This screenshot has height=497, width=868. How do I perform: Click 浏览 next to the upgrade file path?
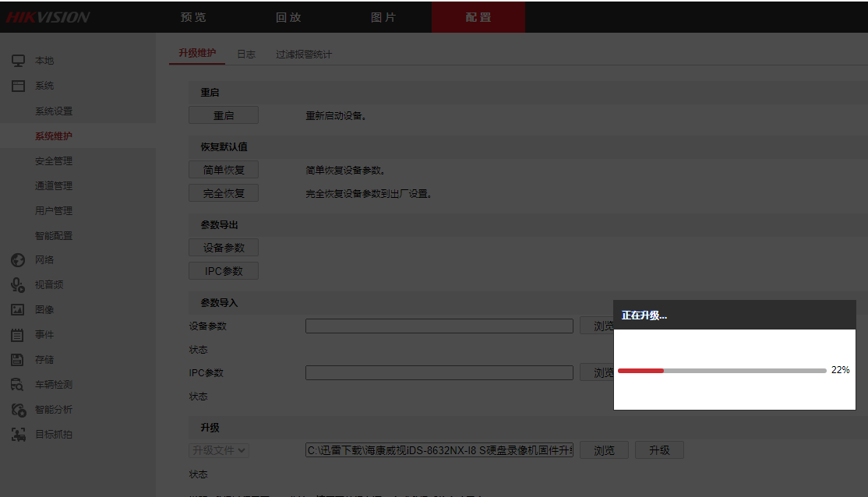click(604, 450)
